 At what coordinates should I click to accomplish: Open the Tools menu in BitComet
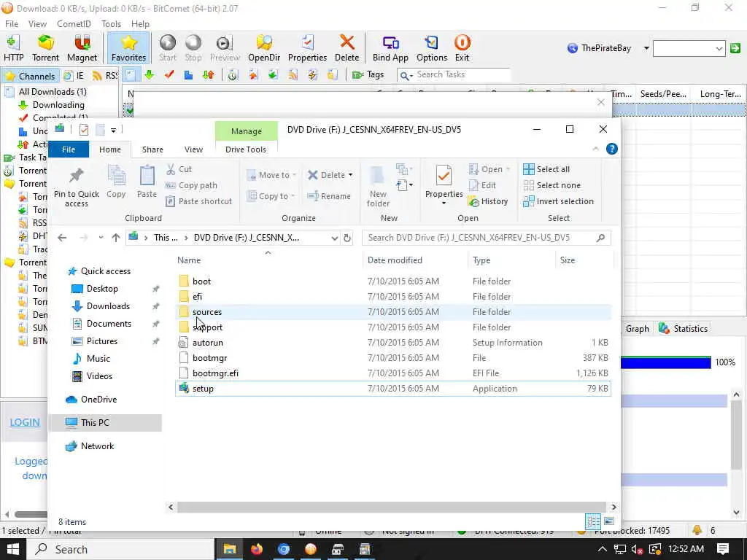[x=111, y=24]
